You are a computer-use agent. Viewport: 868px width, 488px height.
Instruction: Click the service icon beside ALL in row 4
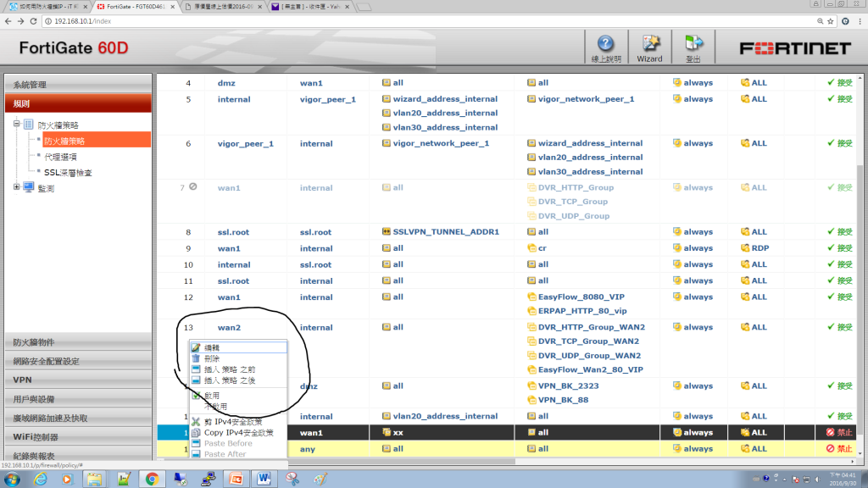(745, 82)
